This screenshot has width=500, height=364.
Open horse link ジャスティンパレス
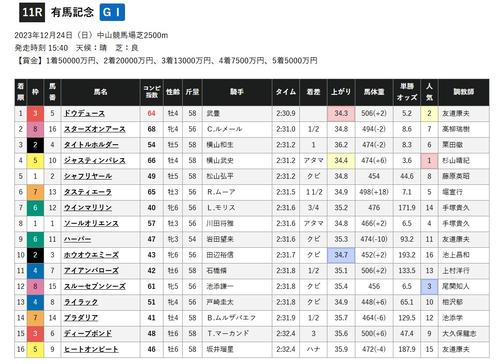click(95, 161)
